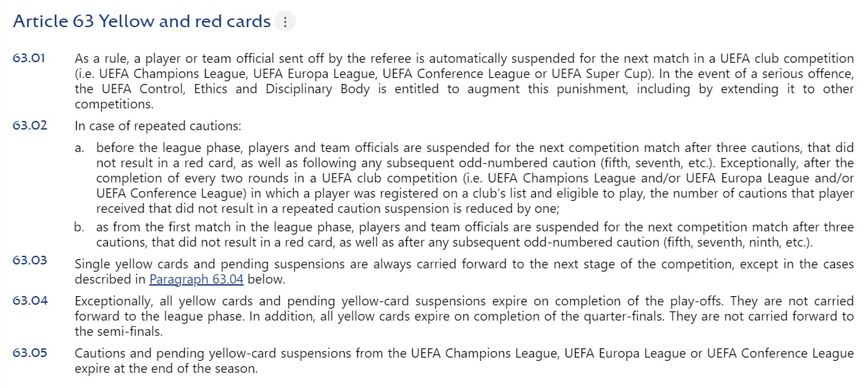
Task: Click paragraph number 63.05
Action: [x=30, y=353]
